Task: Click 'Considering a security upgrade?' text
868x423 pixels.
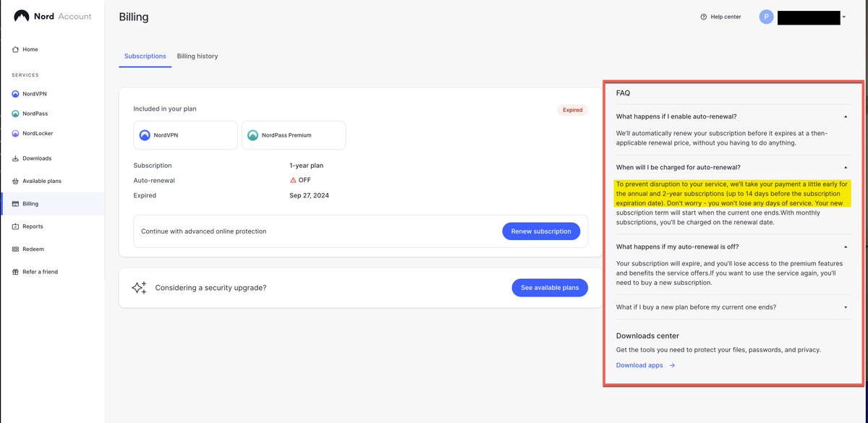Action: point(210,288)
